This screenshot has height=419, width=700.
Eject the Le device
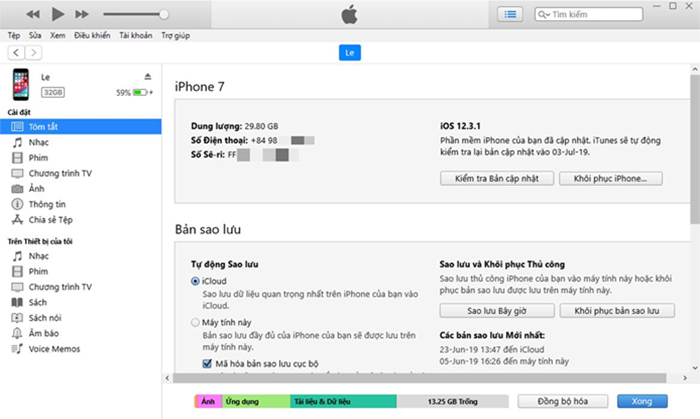[148, 77]
